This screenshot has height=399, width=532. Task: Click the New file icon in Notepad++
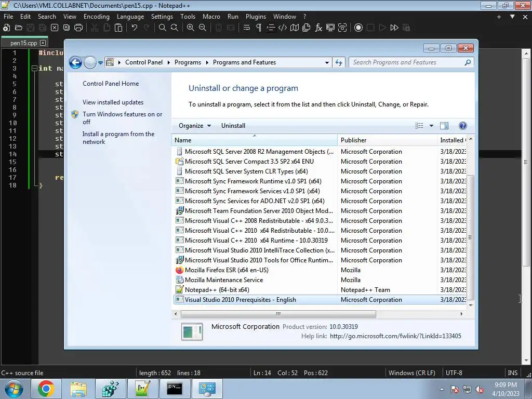point(6,28)
